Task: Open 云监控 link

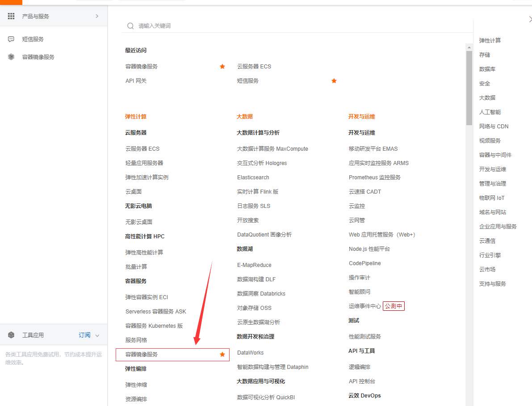Action: click(x=356, y=206)
